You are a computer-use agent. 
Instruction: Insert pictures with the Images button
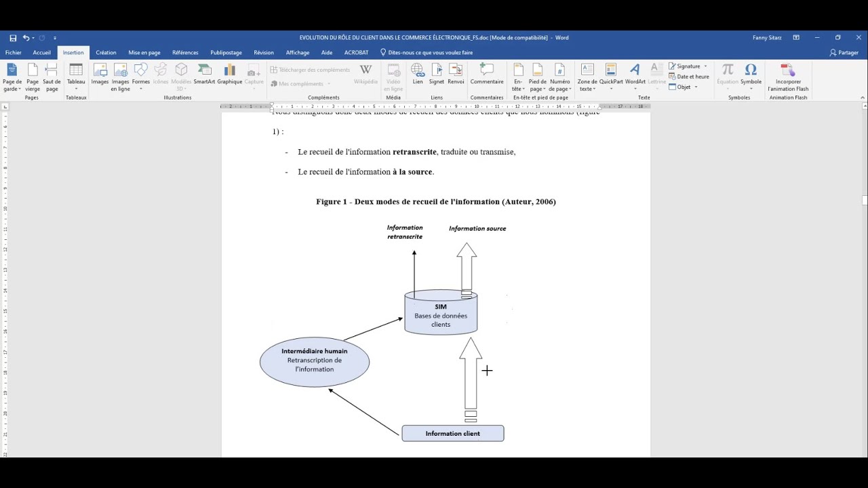coord(100,75)
